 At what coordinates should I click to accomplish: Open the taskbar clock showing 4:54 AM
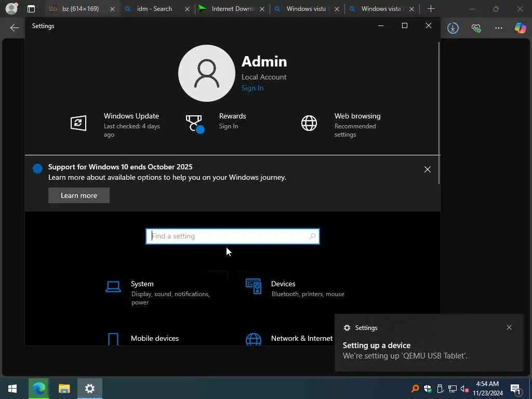[487, 389]
